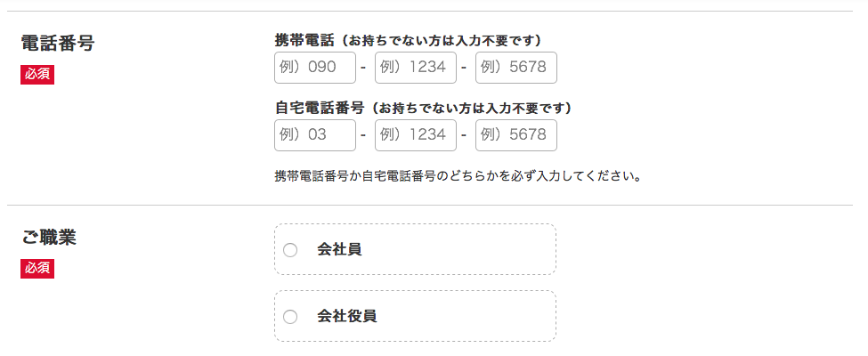The image size is (868, 356).
Task: Click the first hyphen in the home phone row
Action: pos(363,135)
